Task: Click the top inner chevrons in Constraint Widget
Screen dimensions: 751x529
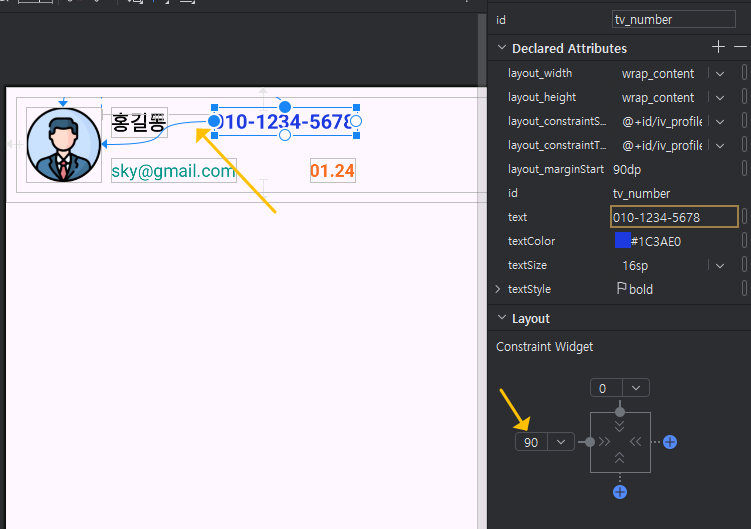Action: point(619,426)
